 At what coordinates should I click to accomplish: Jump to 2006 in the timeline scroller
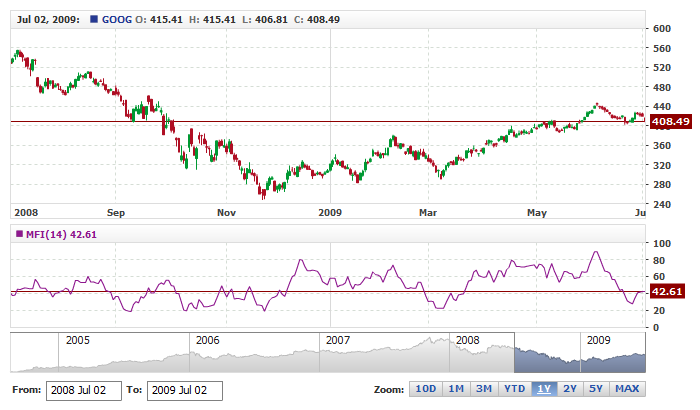click(x=207, y=340)
